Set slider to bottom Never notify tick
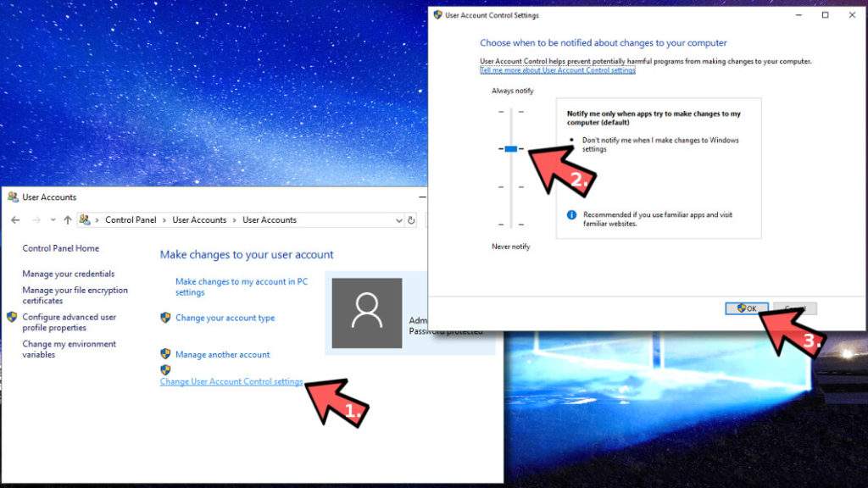Image resolution: width=868 pixels, height=488 pixels. point(511,225)
